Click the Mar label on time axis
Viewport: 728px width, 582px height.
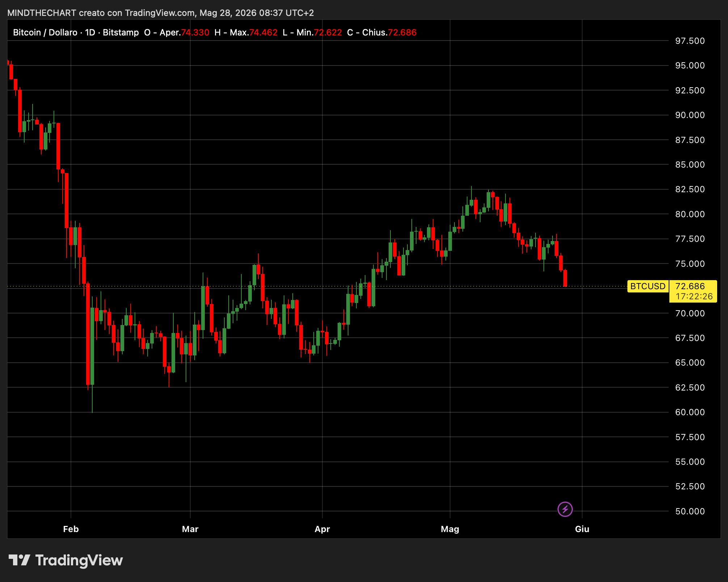tap(190, 529)
